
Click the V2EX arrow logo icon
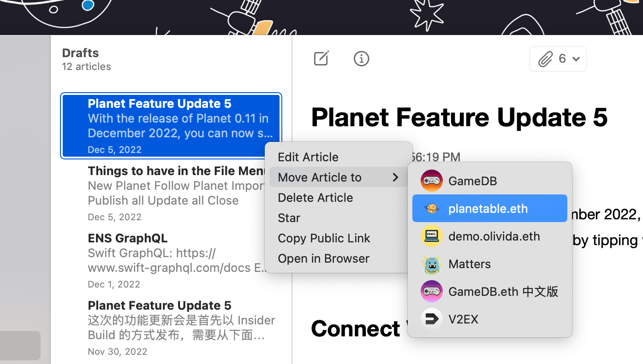pos(431,319)
